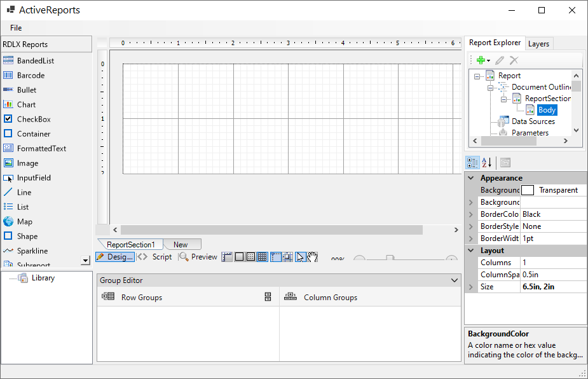Click the ColumnSpacing value 0.5in

pyautogui.click(x=554, y=275)
